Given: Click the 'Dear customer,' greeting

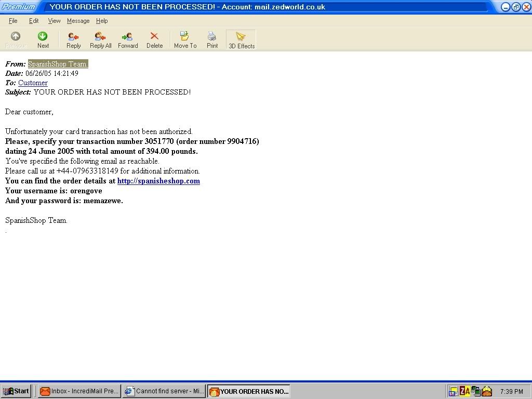Looking at the screenshot, I should 29,112.
